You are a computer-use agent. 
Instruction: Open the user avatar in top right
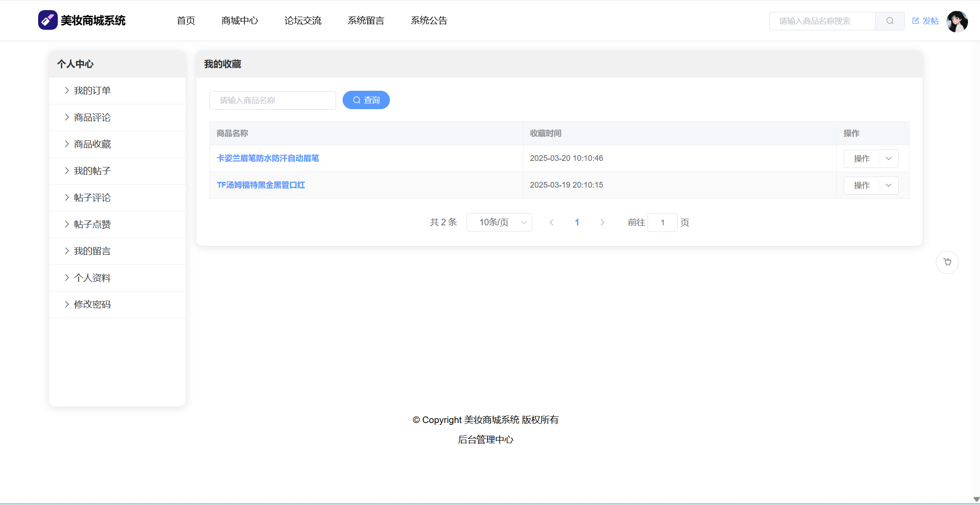coord(957,21)
